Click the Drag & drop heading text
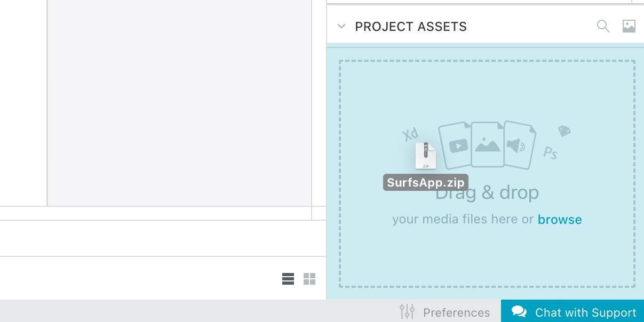The width and height of the screenshot is (644, 322). pyautogui.click(x=487, y=193)
